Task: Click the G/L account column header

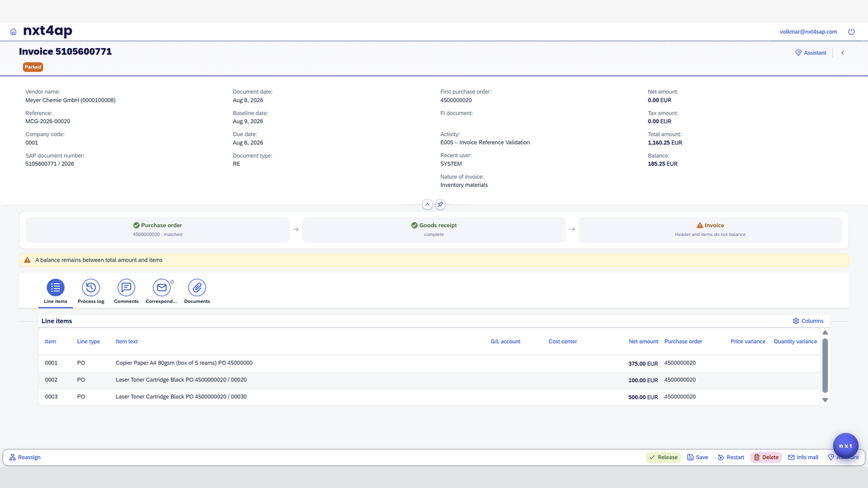Action: coord(505,342)
